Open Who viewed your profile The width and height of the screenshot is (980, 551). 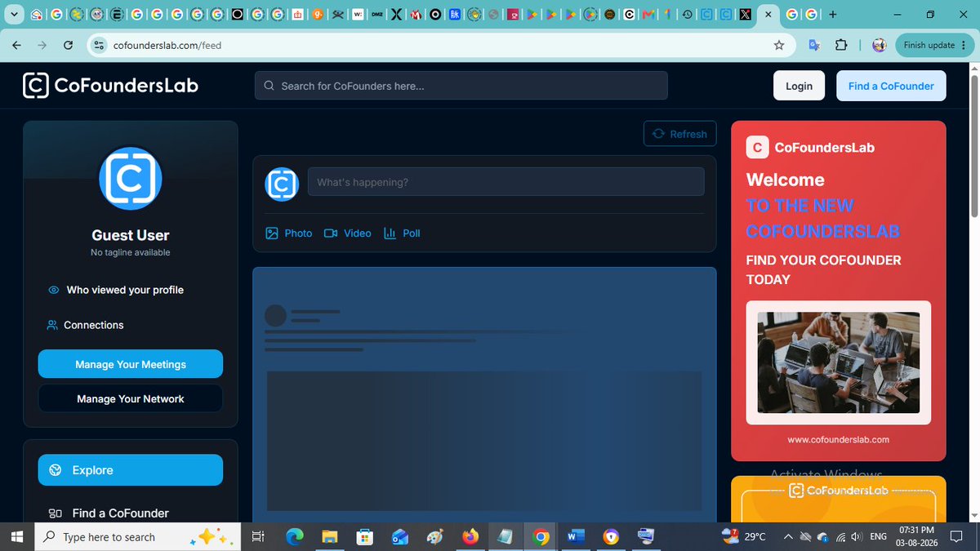(116, 290)
